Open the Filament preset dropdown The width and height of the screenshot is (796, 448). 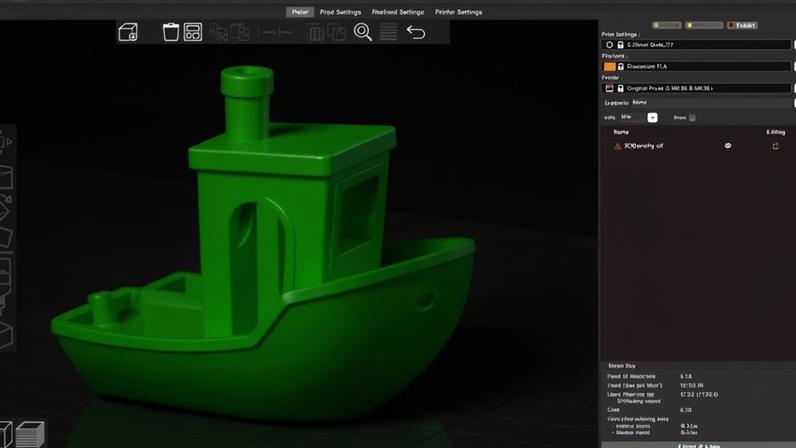click(696, 67)
